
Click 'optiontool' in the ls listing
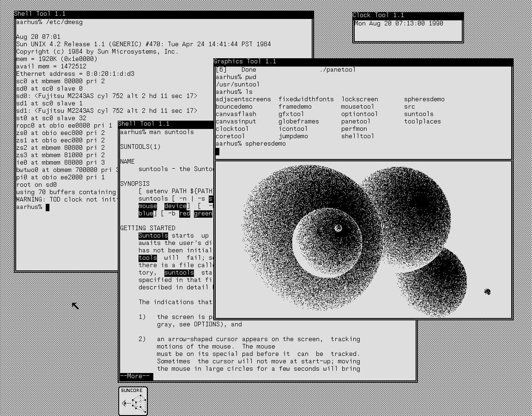pyautogui.click(x=360, y=115)
